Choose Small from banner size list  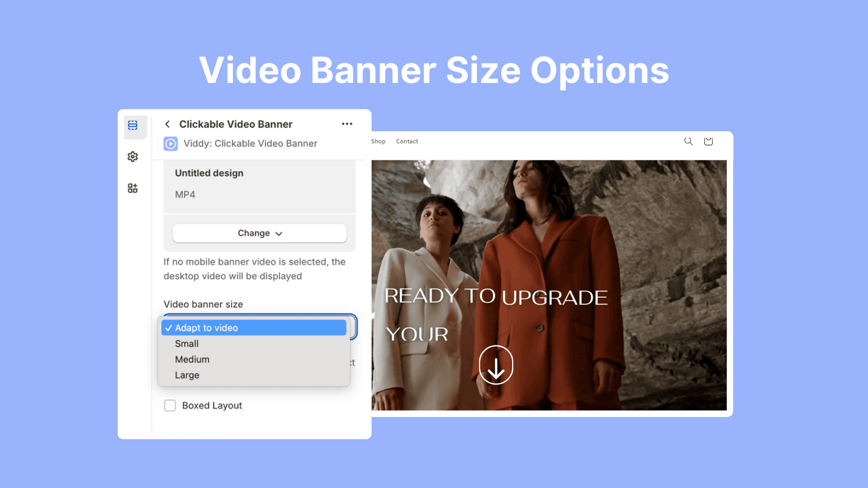[x=187, y=344]
